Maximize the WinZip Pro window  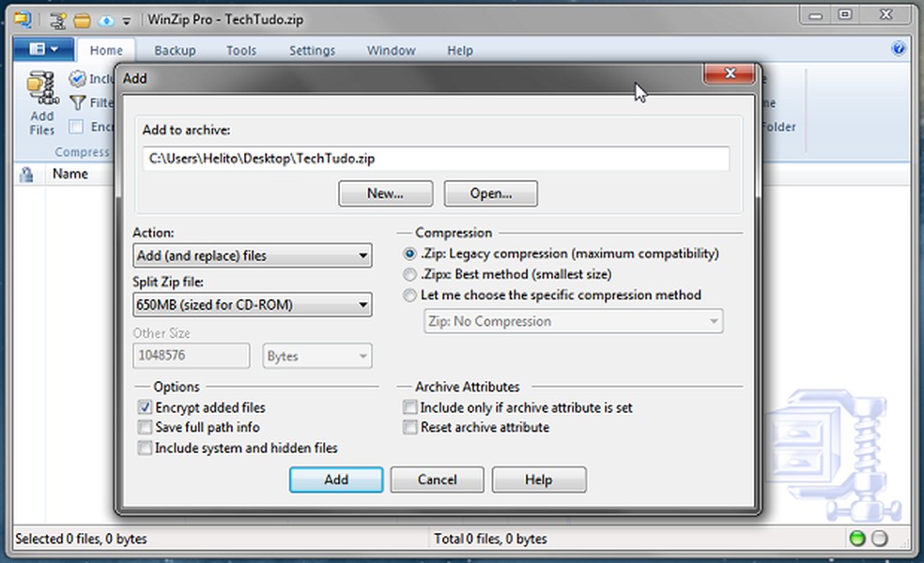[844, 15]
